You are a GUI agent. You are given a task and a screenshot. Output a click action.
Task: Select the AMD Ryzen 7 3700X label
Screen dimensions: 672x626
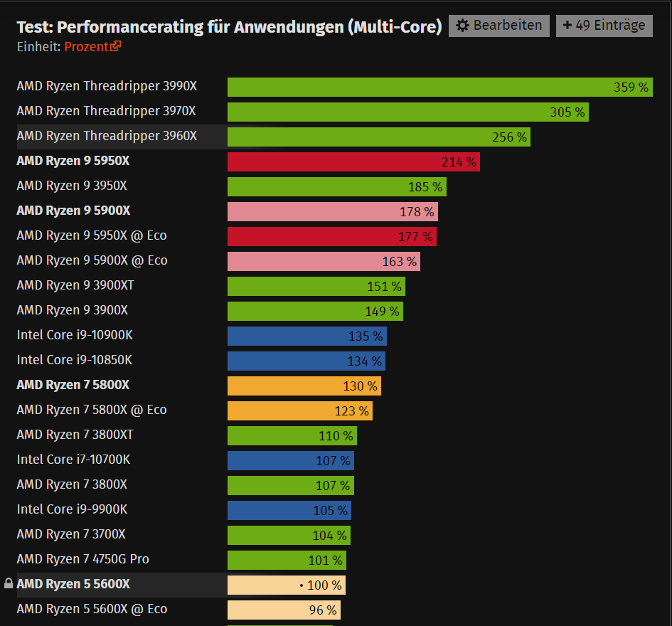pos(71,534)
